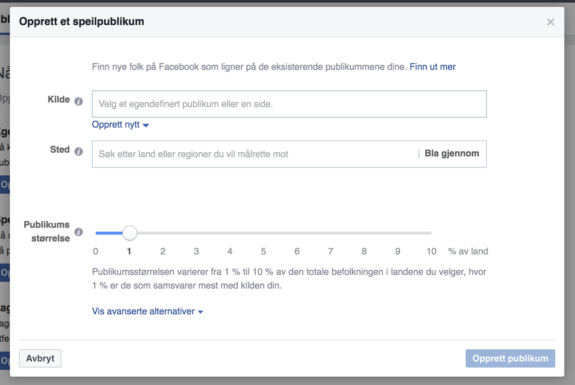Image resolution: width=575 pixels, height=385 pixels.
Task: Click the 3 percent slider label
Action: (x=196, y=251)
